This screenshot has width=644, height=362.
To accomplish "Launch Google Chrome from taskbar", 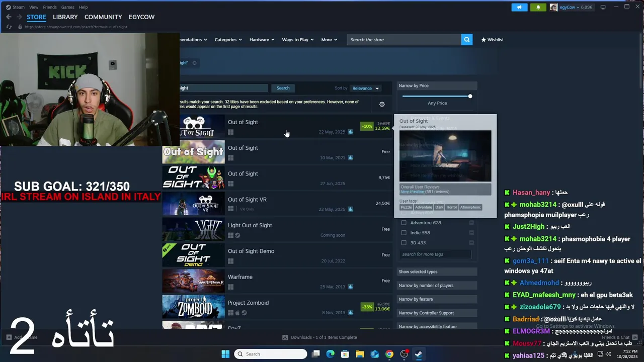I will click(389, 354).
